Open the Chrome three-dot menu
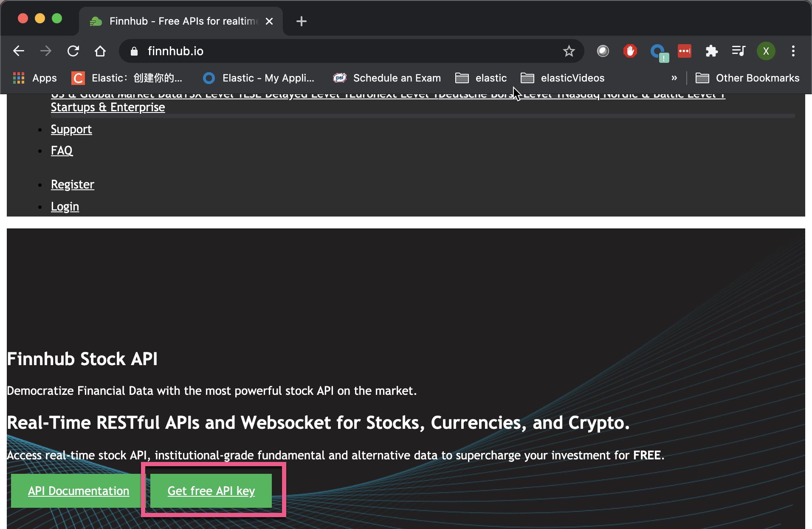This screenshot has height=529, width=812. click(x=793, y=51)
